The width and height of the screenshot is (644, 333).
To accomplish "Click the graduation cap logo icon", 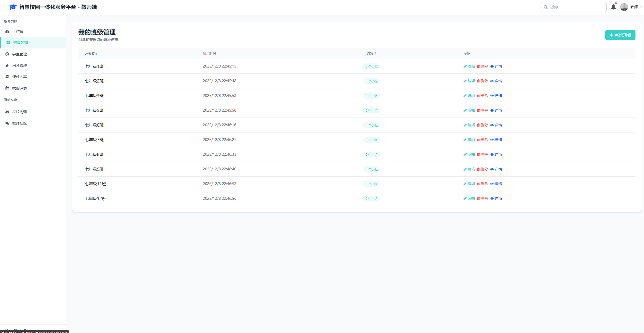I will point(13,7).
